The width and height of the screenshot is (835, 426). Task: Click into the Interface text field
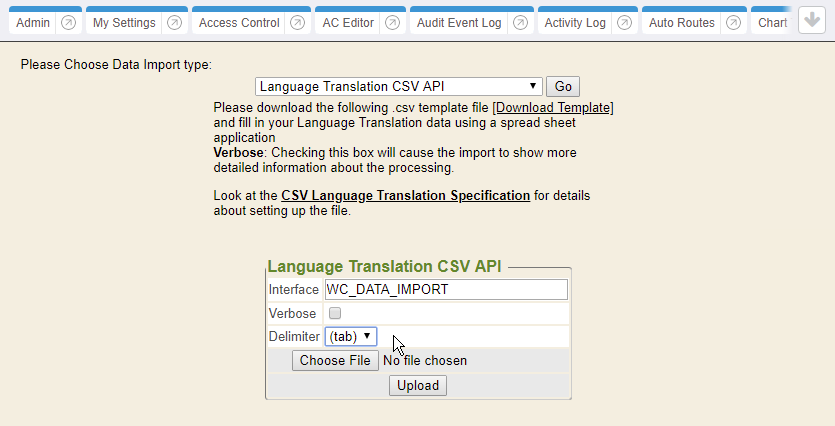[x=446, y=290]
